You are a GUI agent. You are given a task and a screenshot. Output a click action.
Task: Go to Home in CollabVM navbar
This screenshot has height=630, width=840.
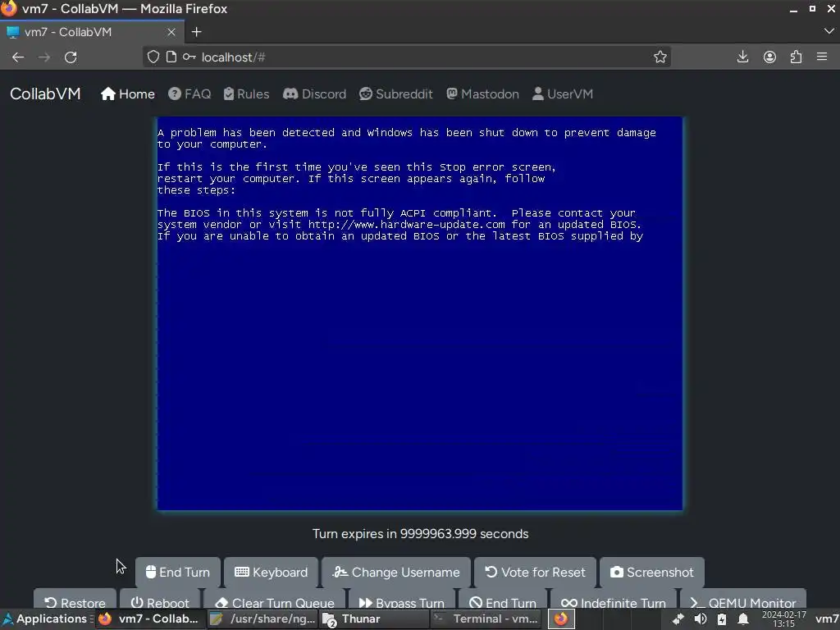point(127,94)
